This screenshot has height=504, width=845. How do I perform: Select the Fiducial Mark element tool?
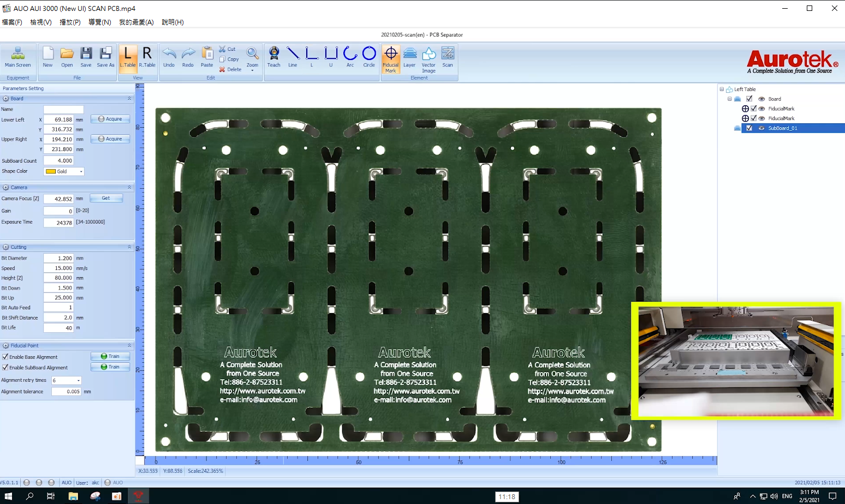pos(391,58)
